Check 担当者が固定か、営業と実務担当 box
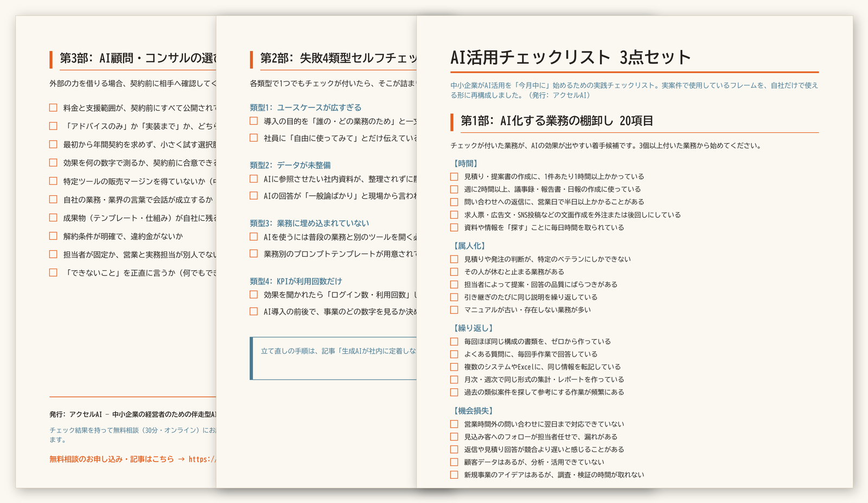This screenshot has height=503, width=868. 53,254
